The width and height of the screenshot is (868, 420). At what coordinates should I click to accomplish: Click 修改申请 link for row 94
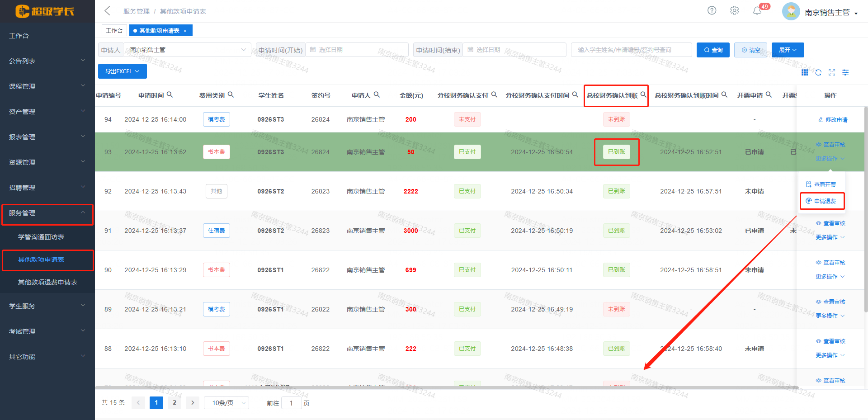833,120
